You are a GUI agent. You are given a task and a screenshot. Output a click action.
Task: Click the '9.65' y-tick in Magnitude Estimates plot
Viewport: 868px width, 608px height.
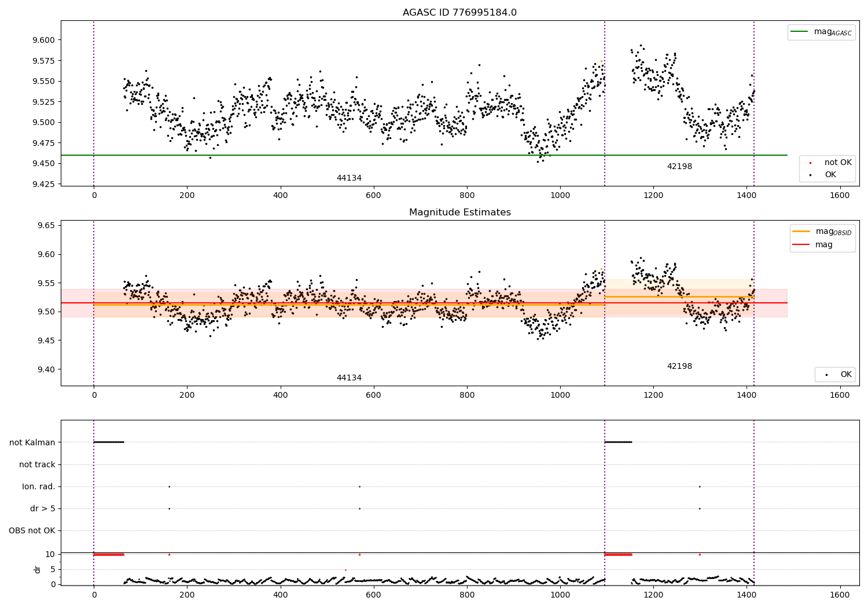tap(47, 225)
